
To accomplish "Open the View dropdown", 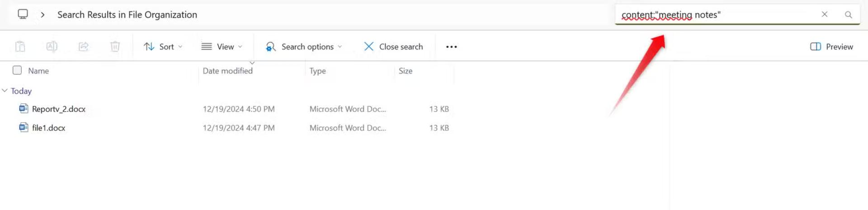I will tap(222, 47).
